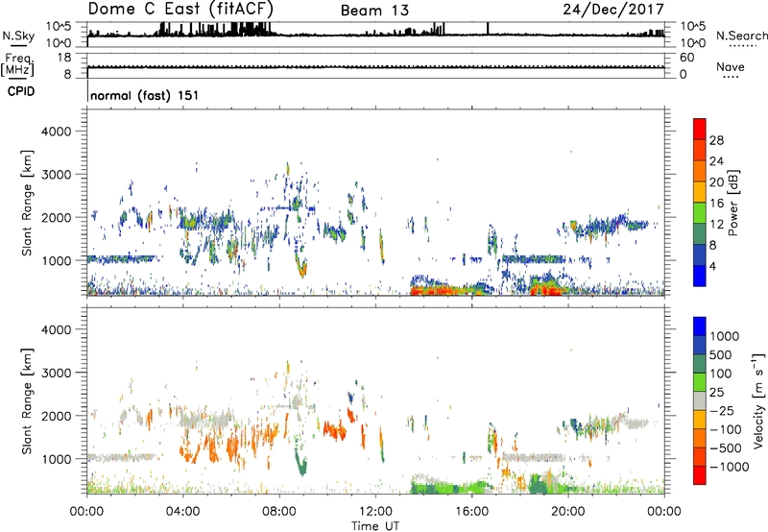Click the red bottom segment of the Velocity colorbar
This screenshot has height=532, width=768.
point(700,475)
